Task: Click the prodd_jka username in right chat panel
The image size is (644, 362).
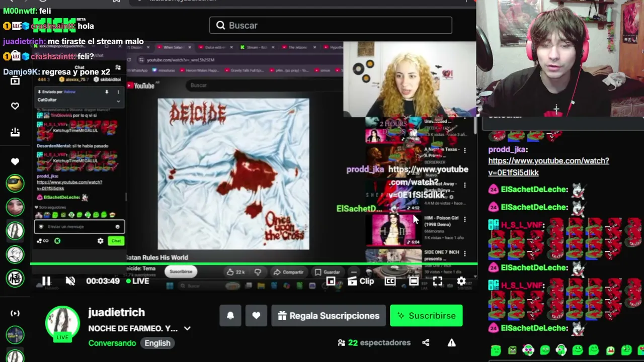Action: pos(508,149)
